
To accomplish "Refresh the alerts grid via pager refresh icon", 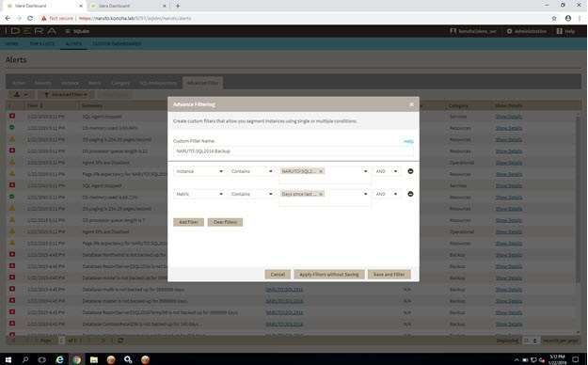I will (x=120, y=341).
